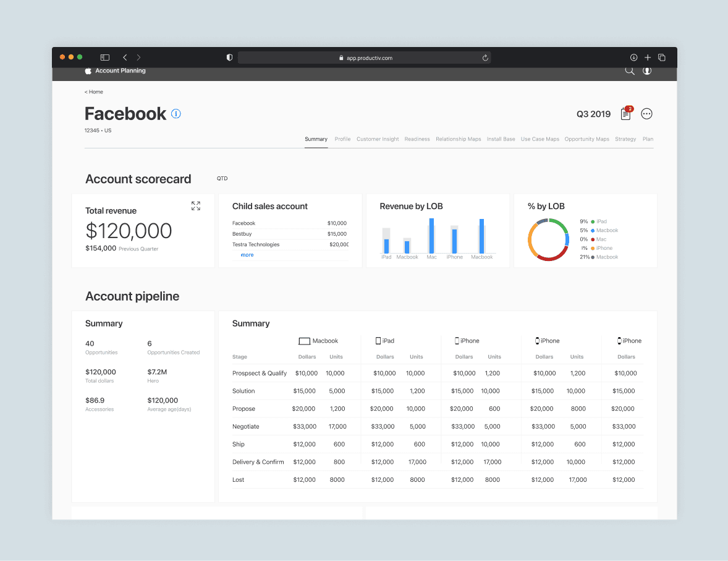Show more child sales accounts
The height and width of the screenshot is (561, 728).
(x=247, y=255)
